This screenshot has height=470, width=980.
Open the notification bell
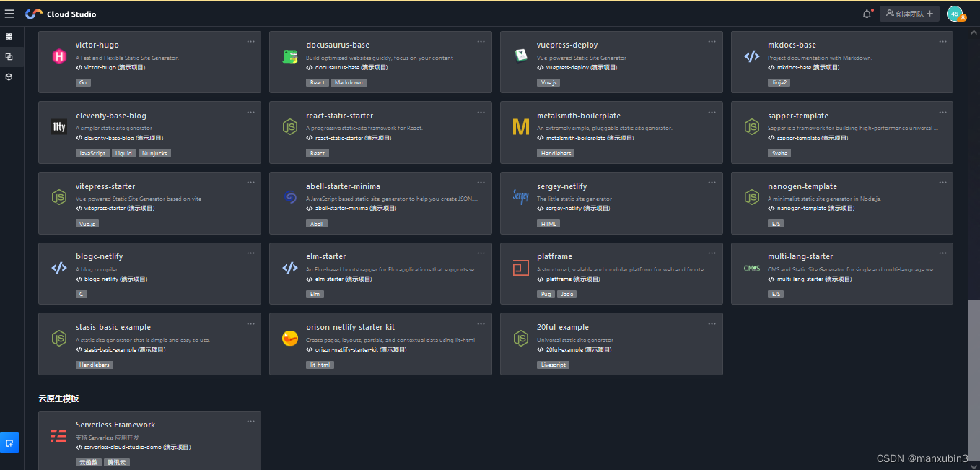pyautogui.click(x=867, y=14)
